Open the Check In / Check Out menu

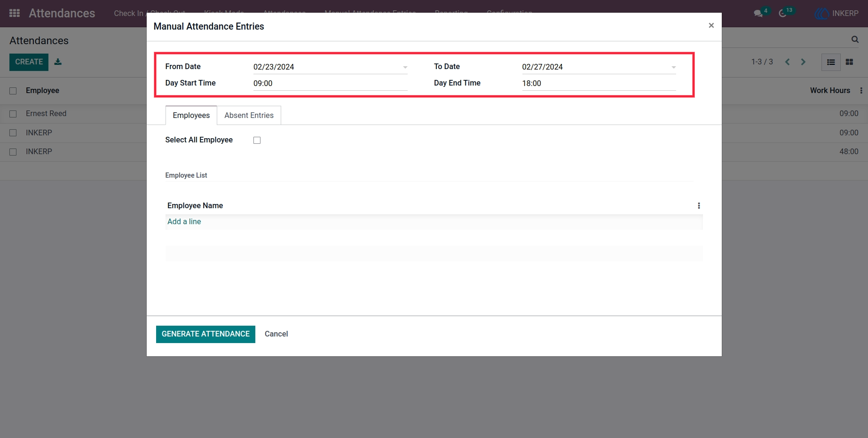point(150,13)
